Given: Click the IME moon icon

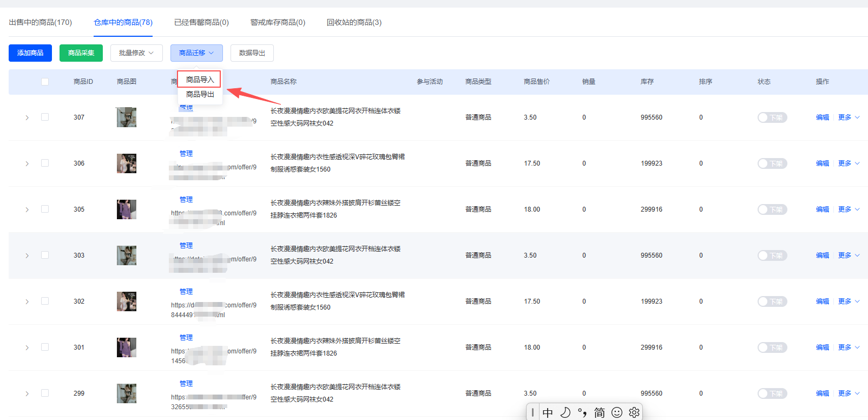Looking at the screenshot, I should click(x=565, y=412).
